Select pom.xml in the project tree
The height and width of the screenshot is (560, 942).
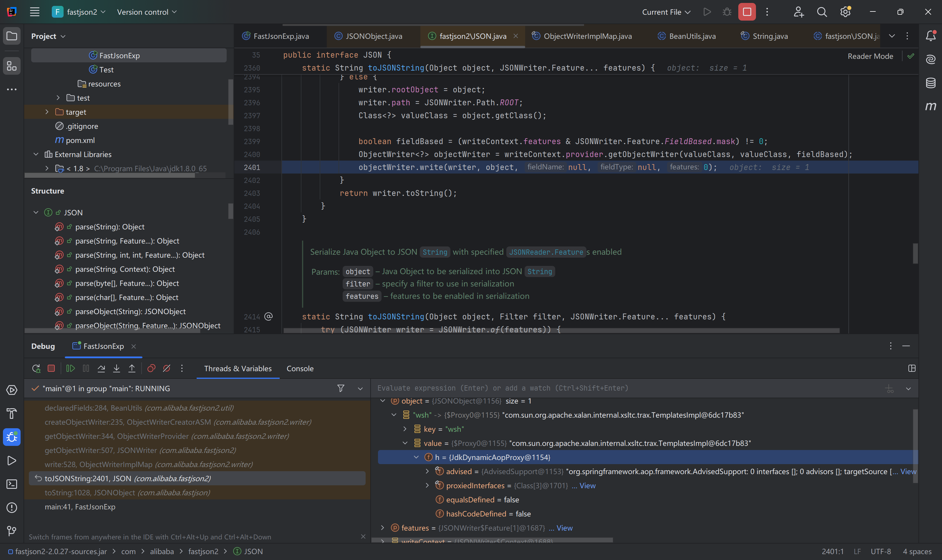point(80,140)
